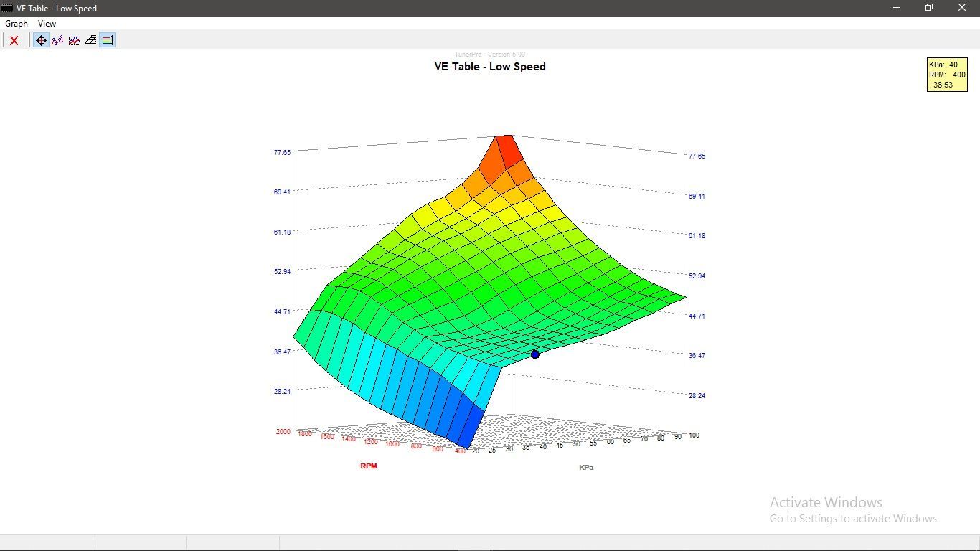980x551 pixels.
Task: Click the 77.65 left axis value
Action: tap(282, 152)
